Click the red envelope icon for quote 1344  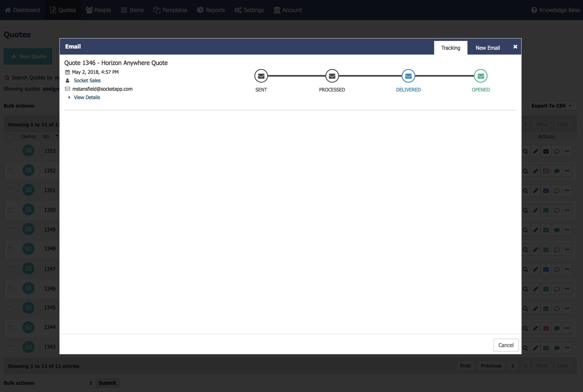coord(546,328)
